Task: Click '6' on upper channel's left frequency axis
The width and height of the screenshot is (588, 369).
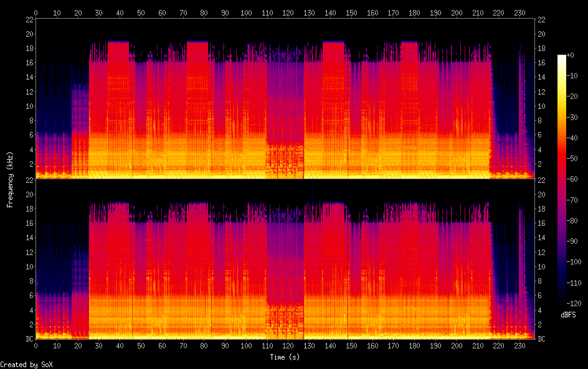Action: pos(32,135)
